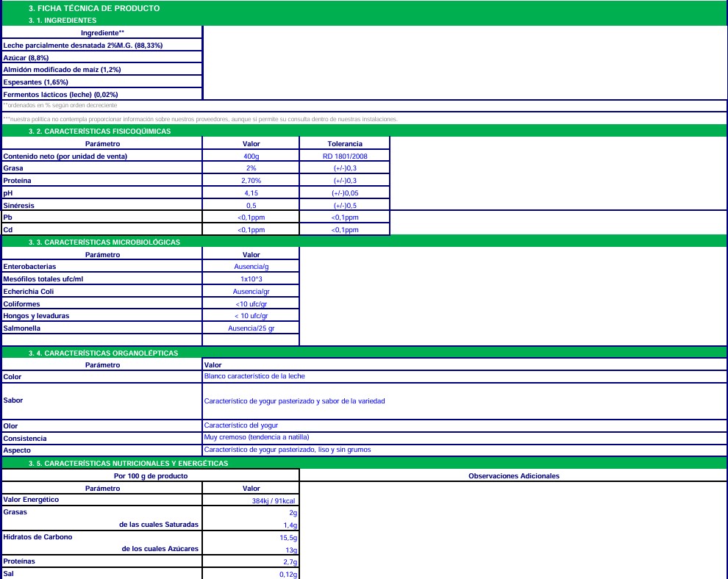Click the Sal value cell showing 0,12g
Screen dimensions: 728x579
pyautogui.click(x=251, y=574)
